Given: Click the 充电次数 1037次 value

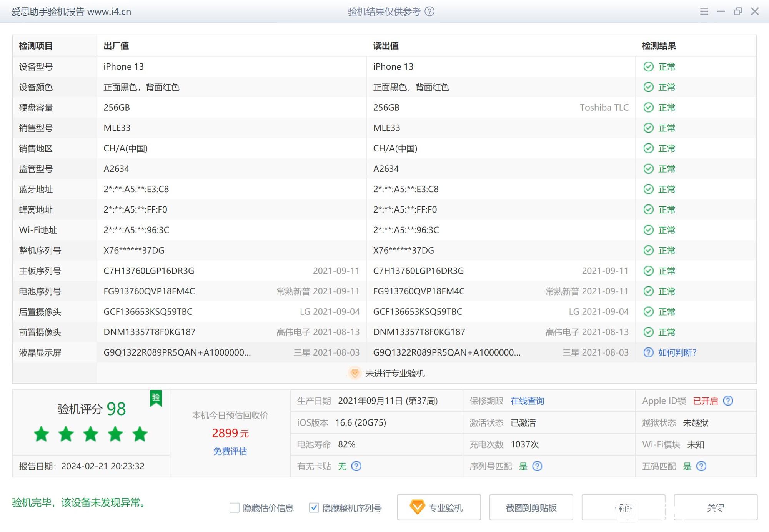Looking at the screenshot, I should point(524,444).
